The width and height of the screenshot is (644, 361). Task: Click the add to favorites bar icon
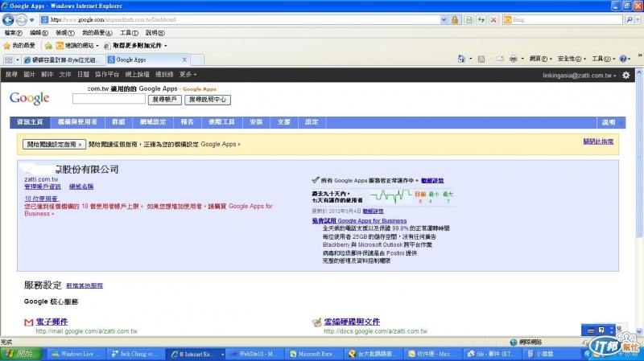coord(48,46)
